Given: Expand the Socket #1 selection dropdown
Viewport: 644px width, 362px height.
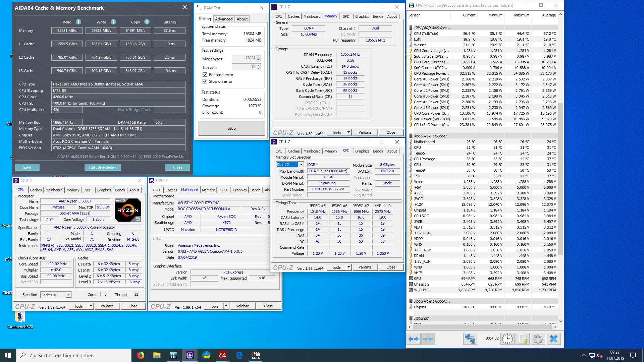Looking at the screenshot, I should pyautogui.click(x=68, y=295).
